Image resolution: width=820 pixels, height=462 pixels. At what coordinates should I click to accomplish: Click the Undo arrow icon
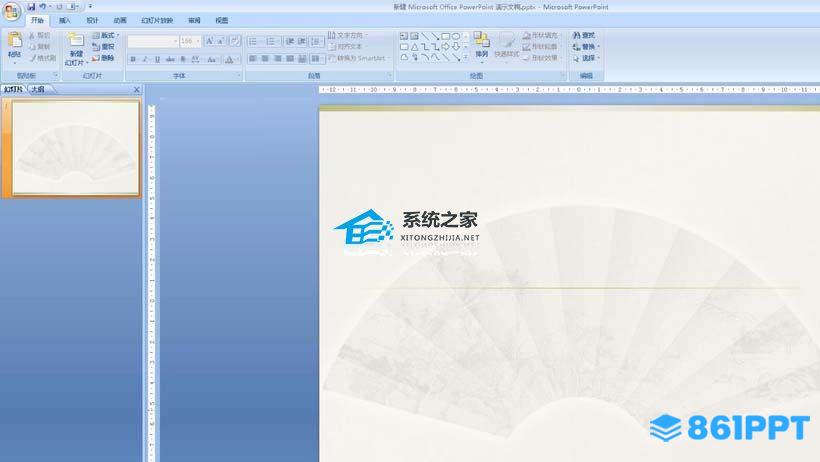click(42, 7)
